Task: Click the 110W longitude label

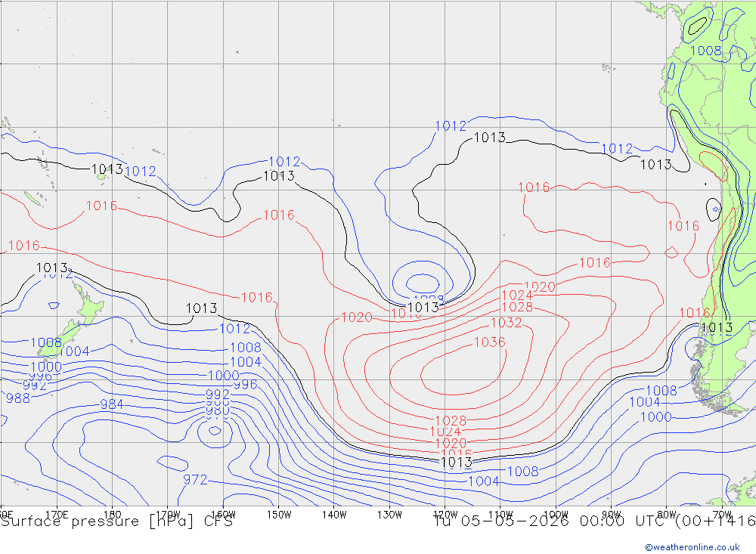Action: click(500, 515)
